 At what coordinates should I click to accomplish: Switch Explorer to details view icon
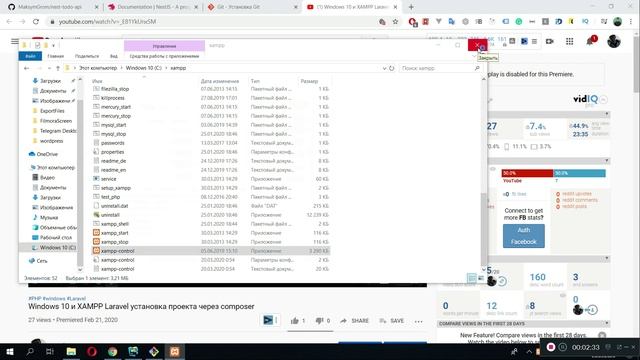coord(472,278)
